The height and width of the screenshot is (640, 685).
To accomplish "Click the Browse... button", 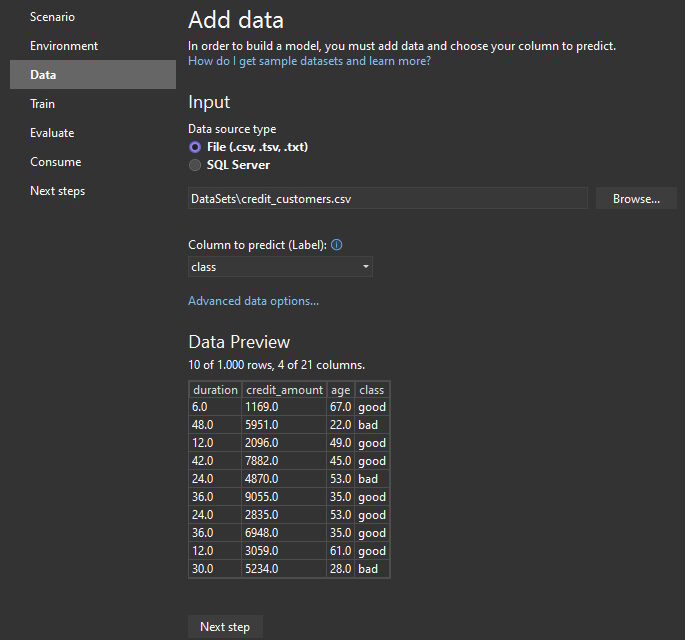I will (636, 199).
